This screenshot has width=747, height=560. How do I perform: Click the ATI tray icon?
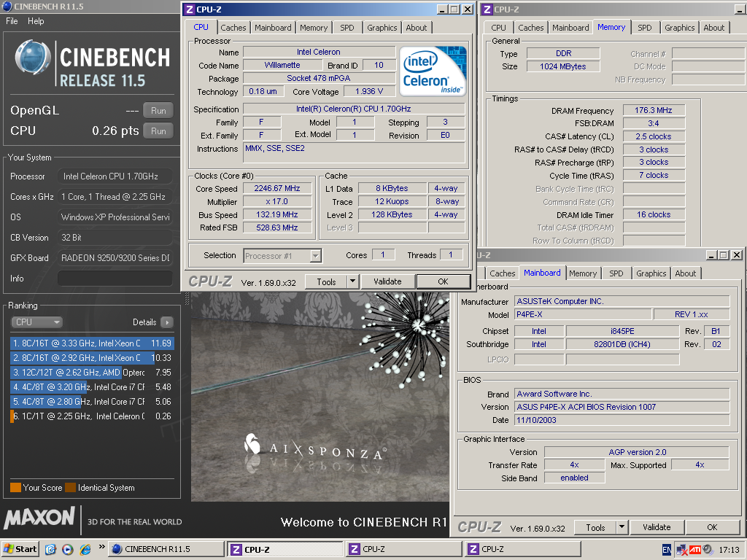click(x=694, y=550)
